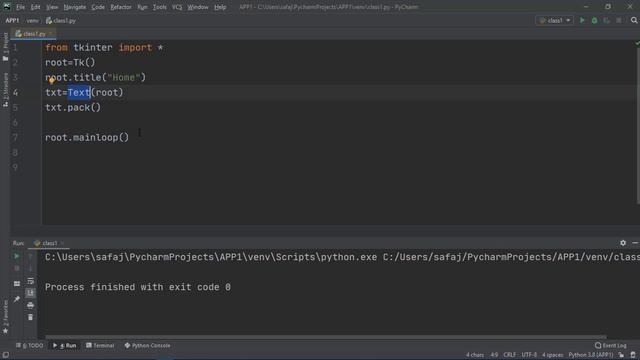640x360 pixels.
Task: Rerun class1 in Run panel
Action: pyautogui.click(x=17, y=256)
